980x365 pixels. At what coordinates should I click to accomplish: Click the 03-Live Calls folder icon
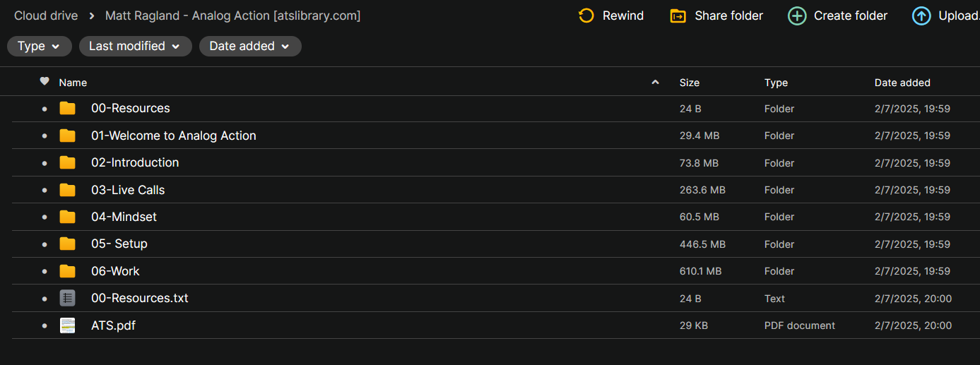click(67, 190)
